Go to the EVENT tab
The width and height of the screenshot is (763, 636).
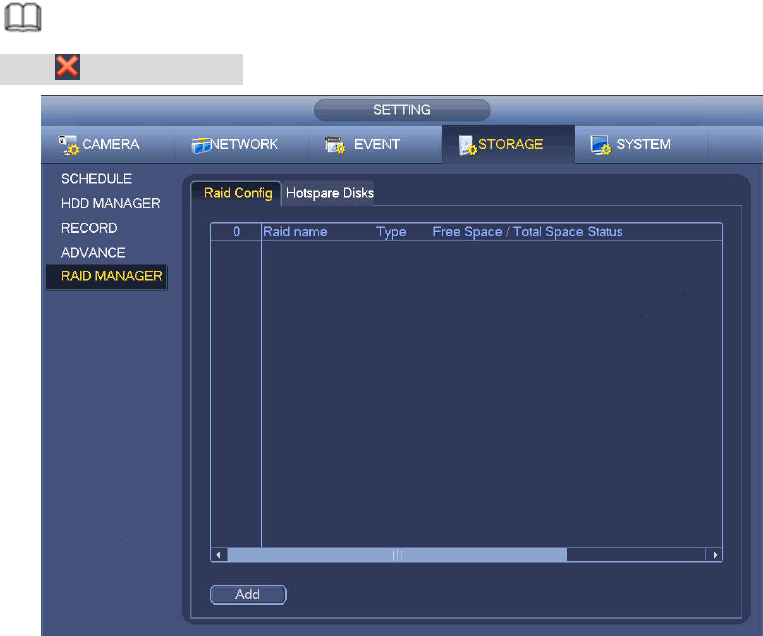point(375,145)
